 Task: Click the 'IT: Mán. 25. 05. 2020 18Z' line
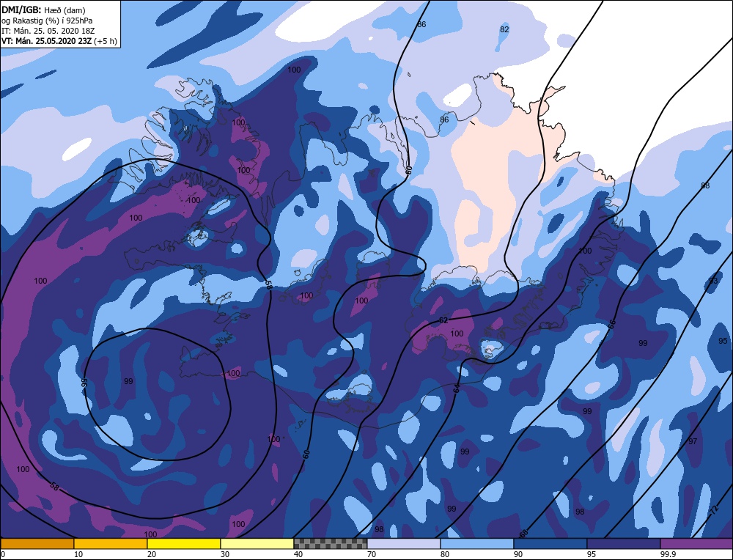click(48, 31)
